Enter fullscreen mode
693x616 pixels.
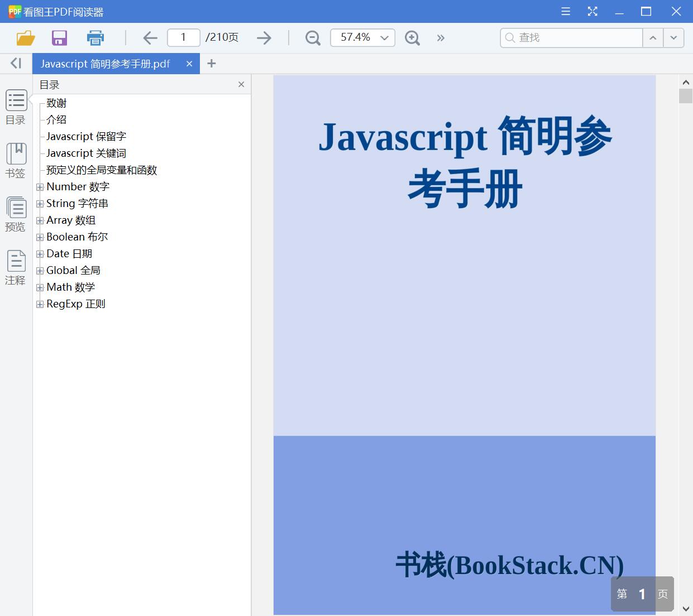click(592, 11)
